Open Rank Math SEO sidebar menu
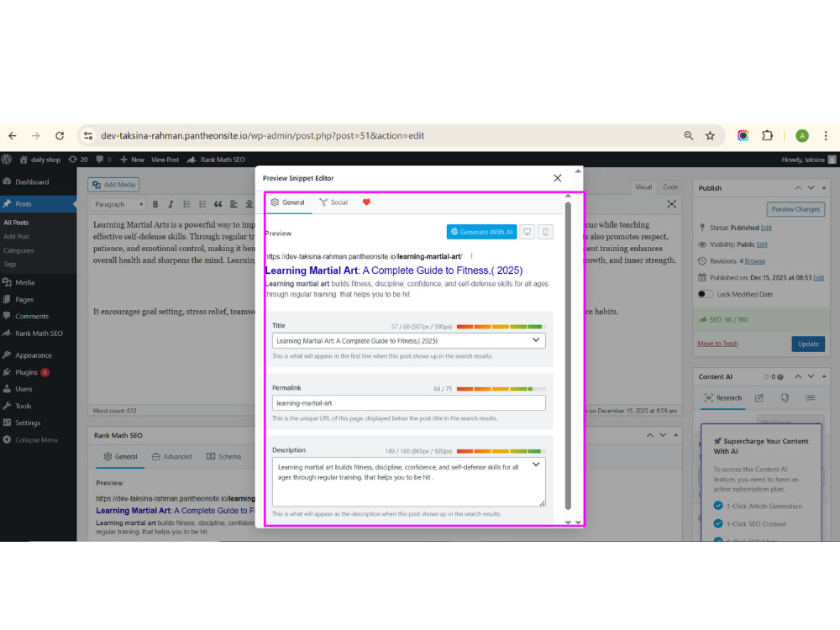Viewport: 840px width, 630px height. pyautogui.click(x=39, y=333)
